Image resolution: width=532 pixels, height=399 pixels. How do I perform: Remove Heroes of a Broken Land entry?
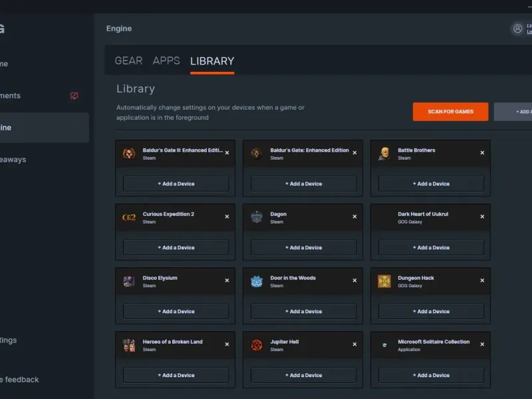tap(227, 344)
